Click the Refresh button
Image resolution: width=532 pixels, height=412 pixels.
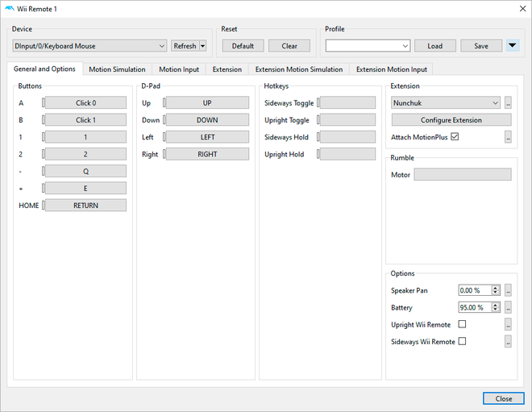click(x=185, y=46)
